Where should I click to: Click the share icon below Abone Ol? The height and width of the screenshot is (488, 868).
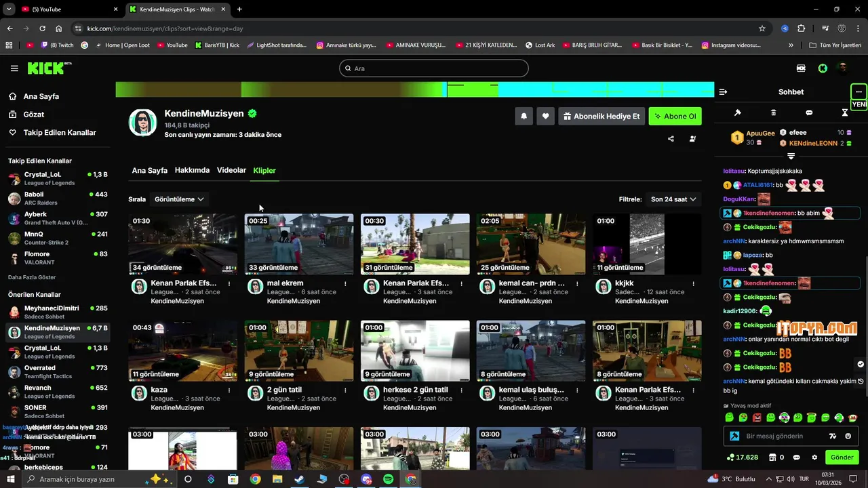[671, 139]
